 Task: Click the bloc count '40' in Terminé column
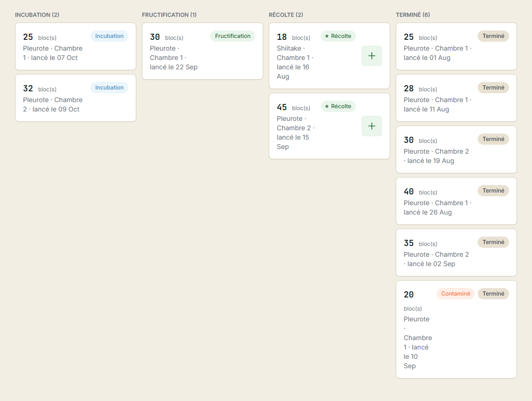[x=408, y=192]
